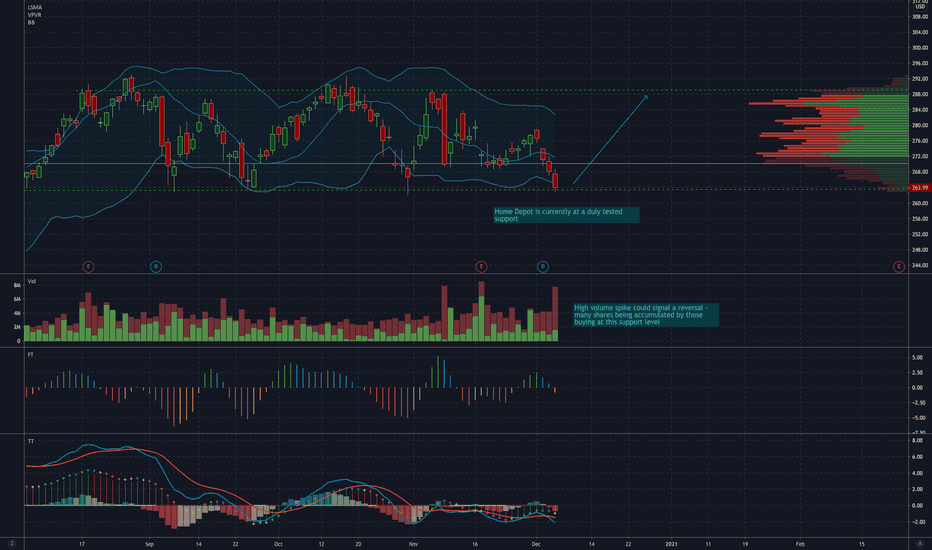Click the -5.00 value on the FT axis
The height and width of the screenshot is (550, 932).
pos(917,417)
